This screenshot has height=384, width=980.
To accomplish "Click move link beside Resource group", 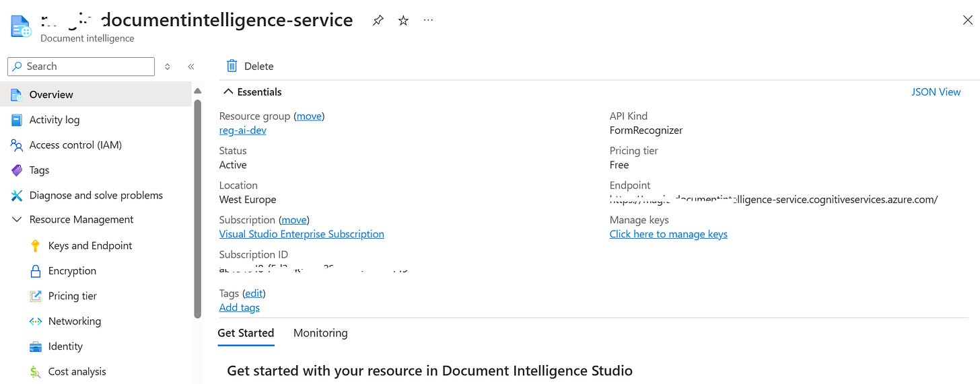I will pyautogui.click(x=309, y=116).
